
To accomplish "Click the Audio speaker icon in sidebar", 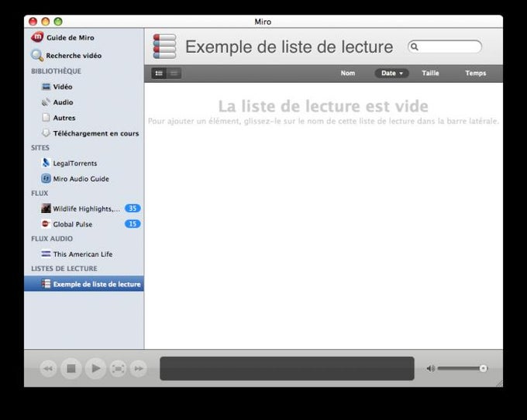I will coord(46,102).
